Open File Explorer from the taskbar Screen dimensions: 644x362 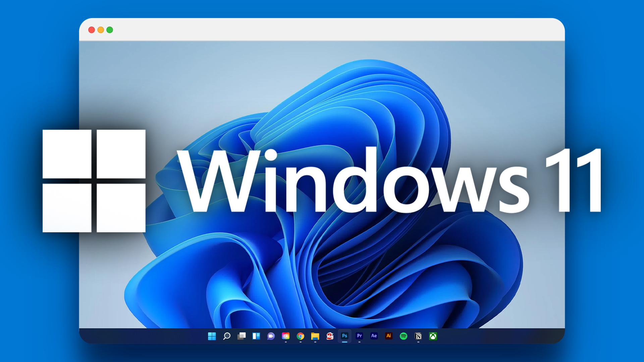pos(315,336)
